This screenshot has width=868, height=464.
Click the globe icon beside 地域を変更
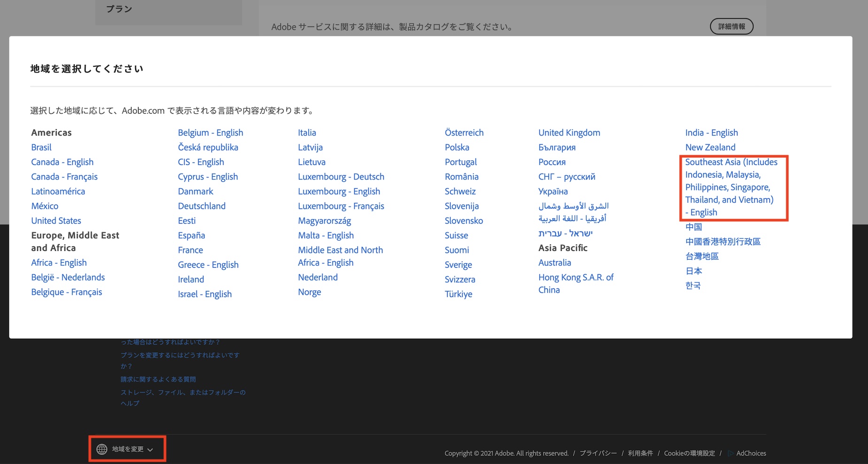pos(101,449)
